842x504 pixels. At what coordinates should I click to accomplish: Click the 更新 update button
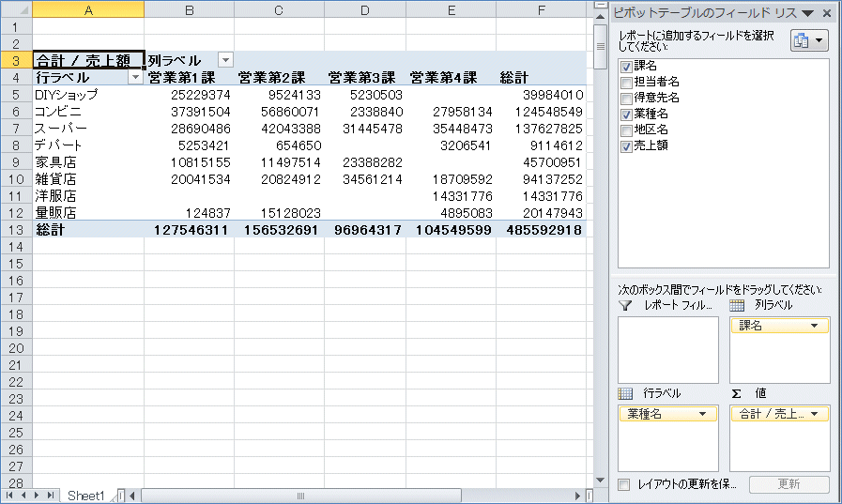(x=788, y=484)
